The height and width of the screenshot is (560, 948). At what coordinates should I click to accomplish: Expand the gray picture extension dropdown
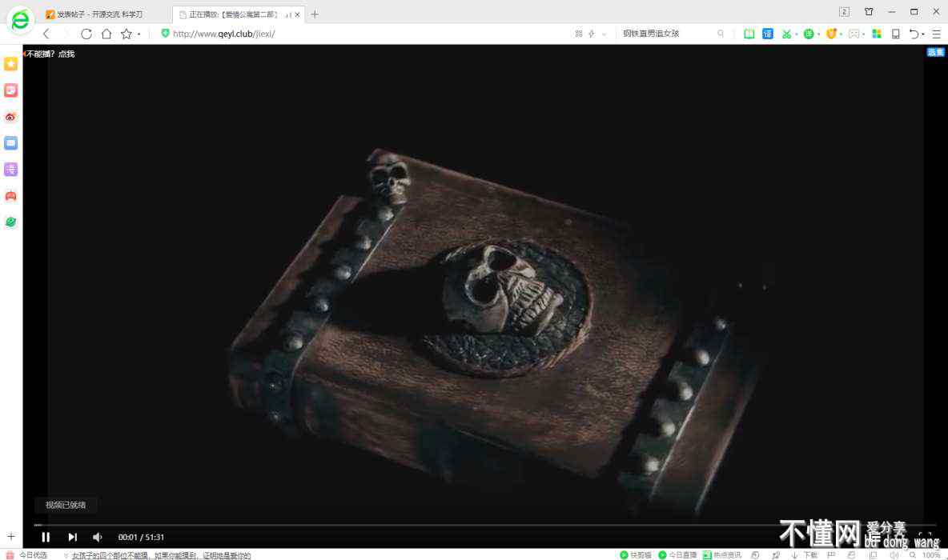coord(863,34)
